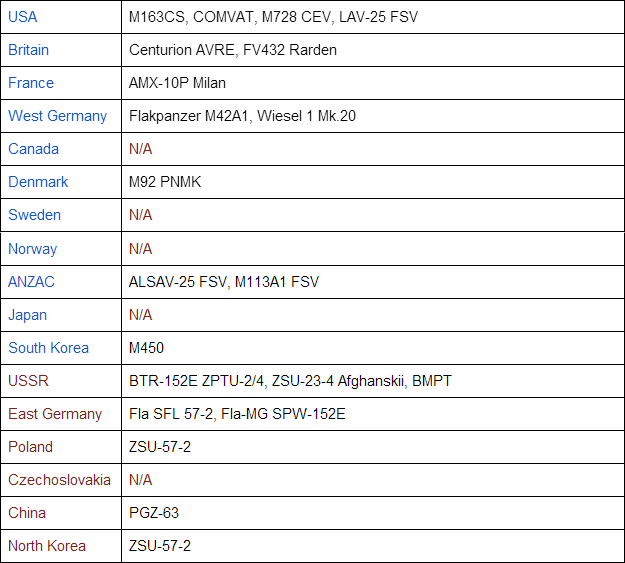Select the cell 'Centurion AVRE, FV432 Rarden'

(x=373, y=50)
